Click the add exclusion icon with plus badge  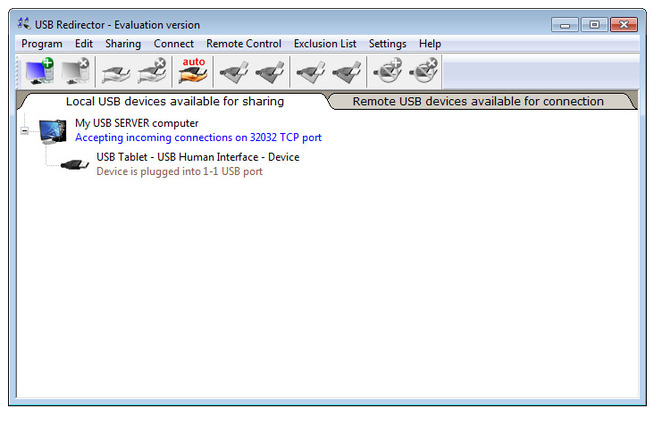[x=387, y=71]
